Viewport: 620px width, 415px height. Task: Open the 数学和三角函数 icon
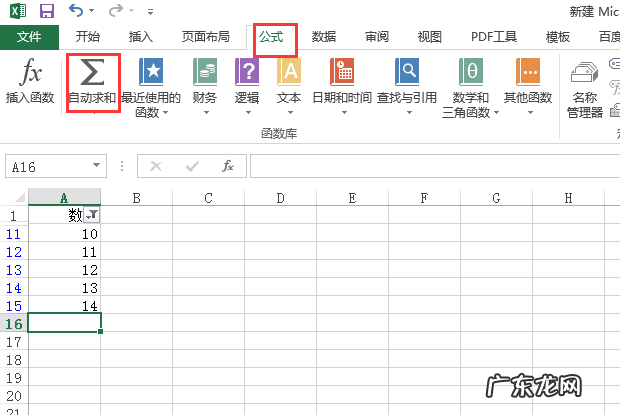pyautogui.click(x=471, y=72)
